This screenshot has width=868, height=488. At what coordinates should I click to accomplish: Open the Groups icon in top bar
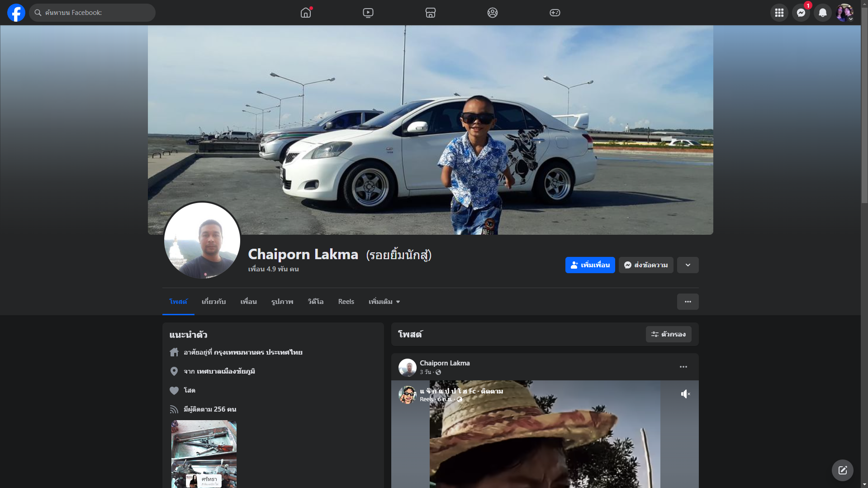click(493, 13)
